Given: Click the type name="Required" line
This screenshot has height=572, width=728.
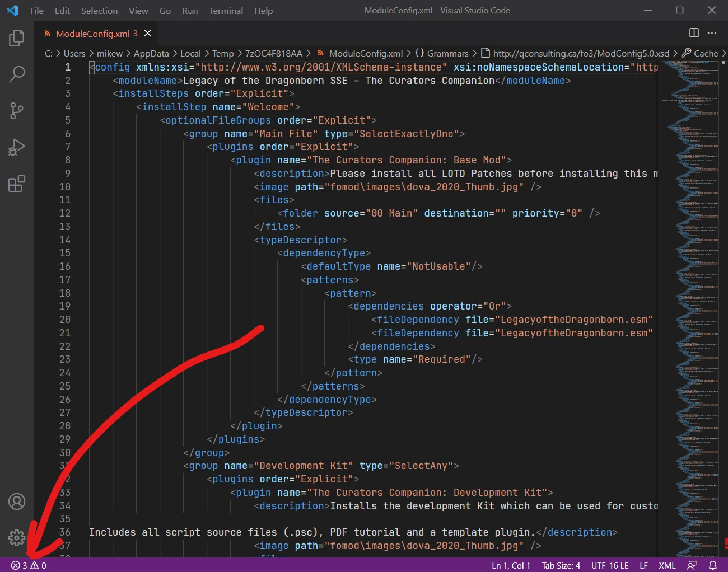Looking at the screenshot, I should (x=415, y=359).
